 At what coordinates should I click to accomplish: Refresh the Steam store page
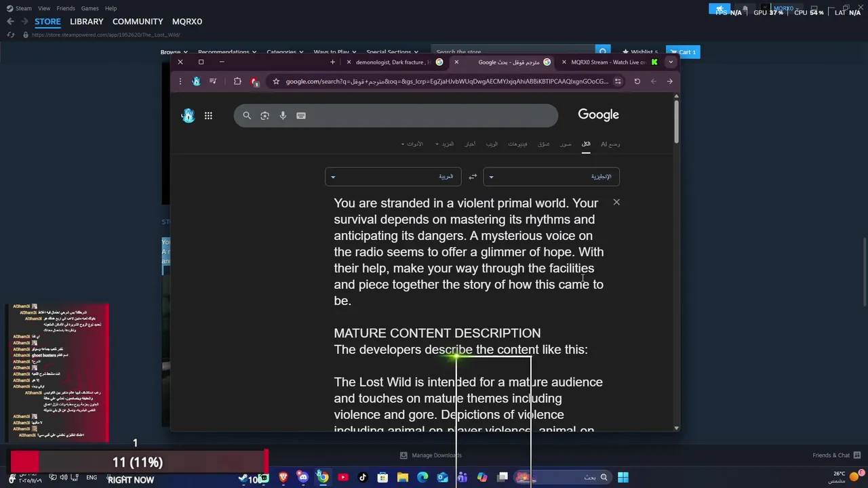tap(11, 35)
